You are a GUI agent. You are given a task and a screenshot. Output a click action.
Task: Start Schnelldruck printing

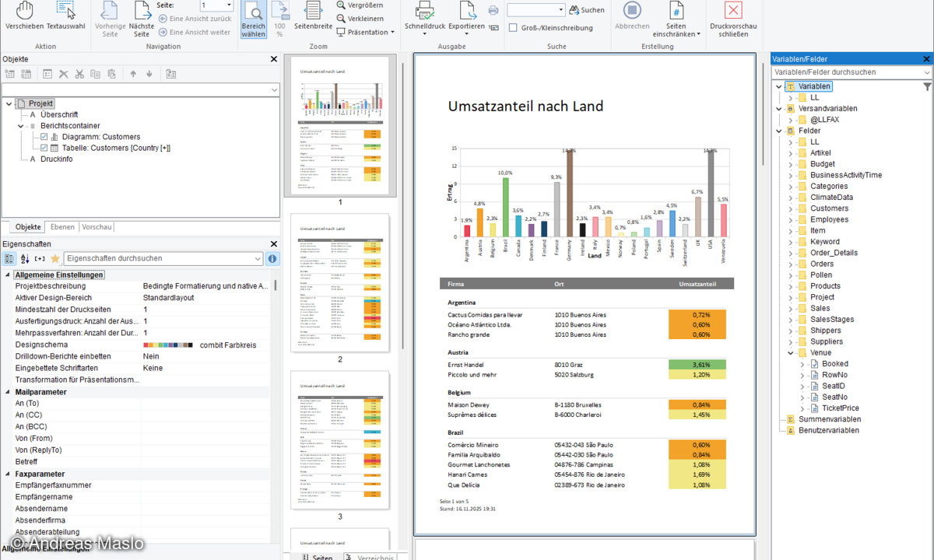424,16
